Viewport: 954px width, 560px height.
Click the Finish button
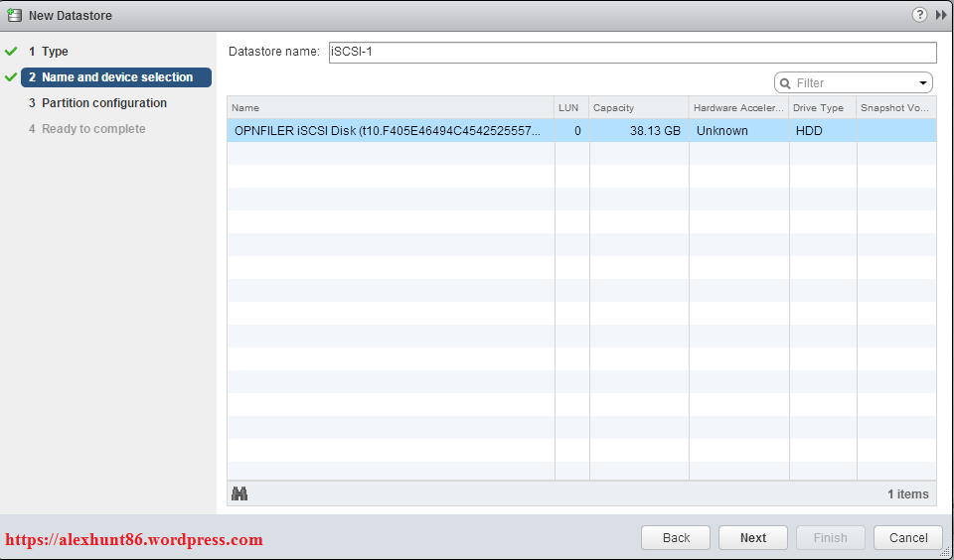click(x=831, y=537)
